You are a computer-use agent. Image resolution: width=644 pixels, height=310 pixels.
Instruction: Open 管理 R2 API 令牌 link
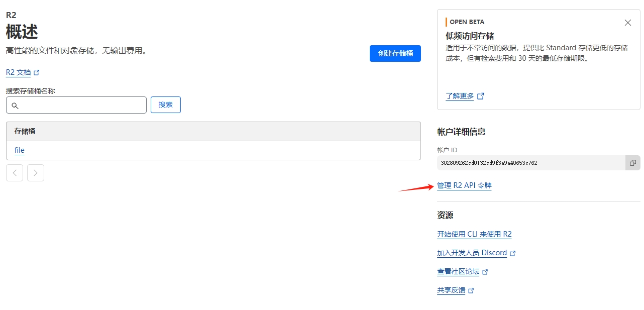(x=464, y=185)
